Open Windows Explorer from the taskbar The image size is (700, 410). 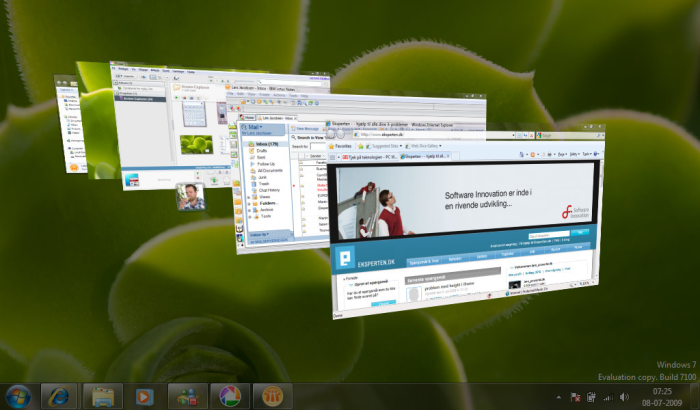click(103, 397)
